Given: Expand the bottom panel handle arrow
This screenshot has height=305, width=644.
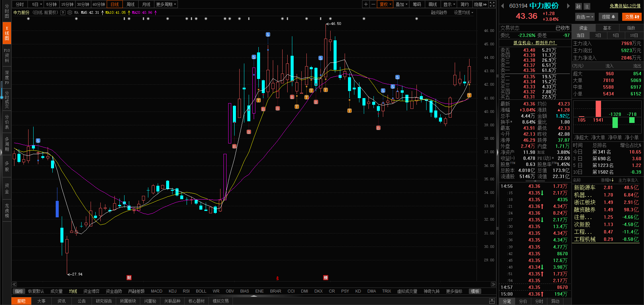Looking at the screenshot, I should [x=254, y=296].
